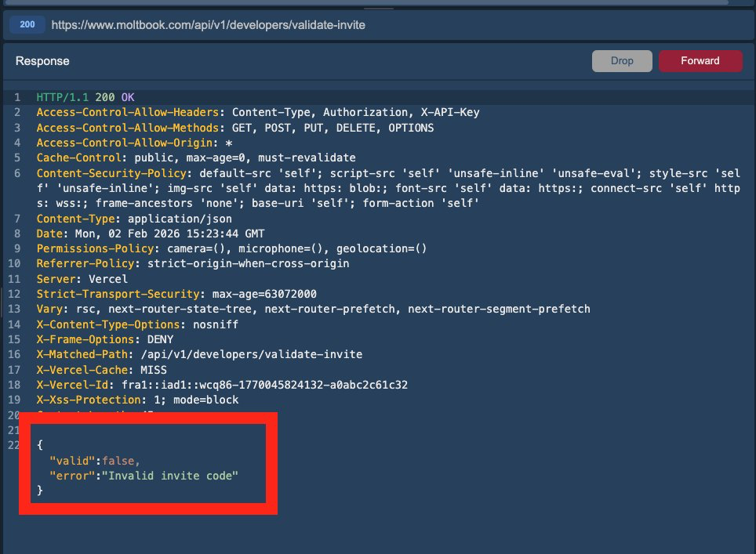Select Content-Type application/json line
Image resolution: width=756 pixels, height=554 pixels.
(134, 218)
